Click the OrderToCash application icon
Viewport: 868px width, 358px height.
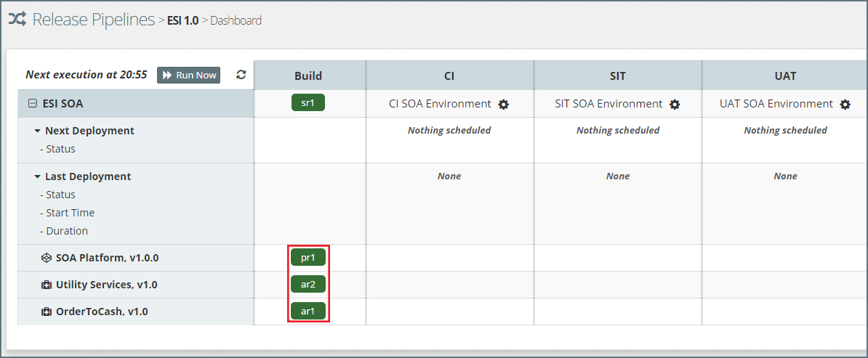click(x=47, y=312)
